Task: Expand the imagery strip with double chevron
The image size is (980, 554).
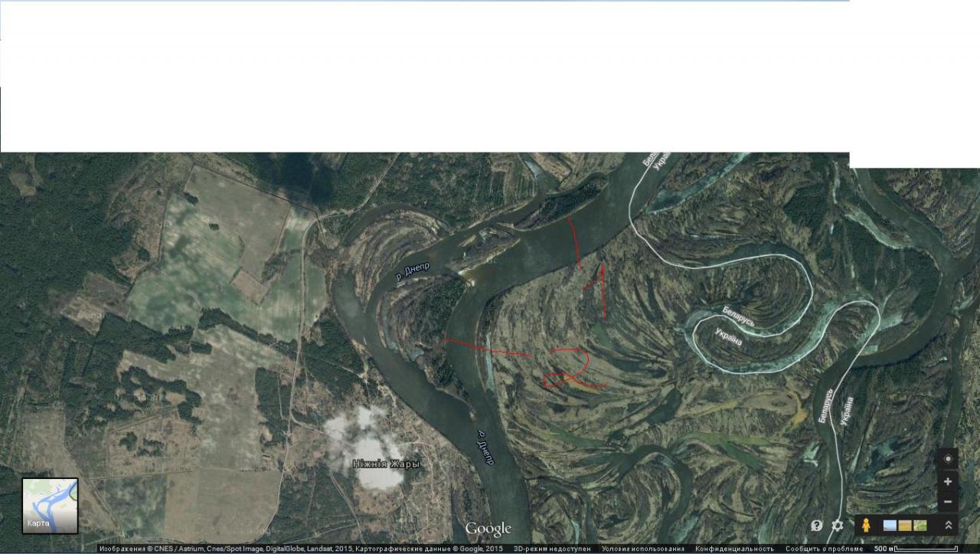Action: [949, 526]
